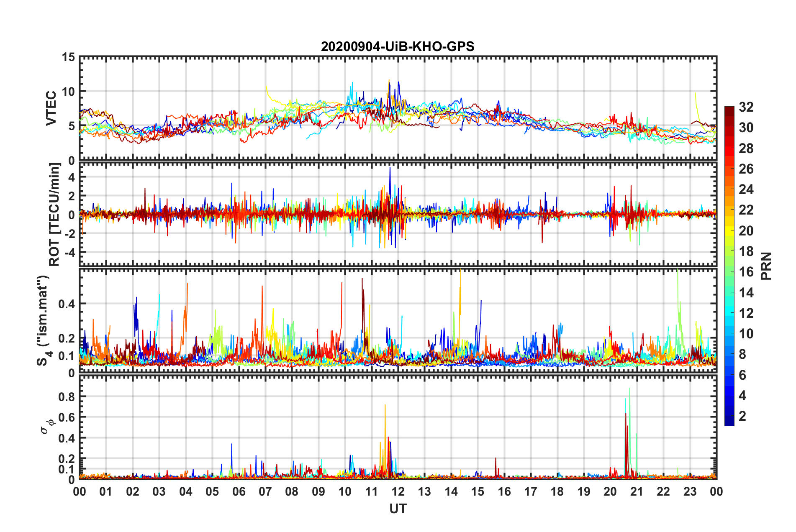The image size is (796, 532).
Task: Click colorbar tick label 16
Action: (746, 272)
